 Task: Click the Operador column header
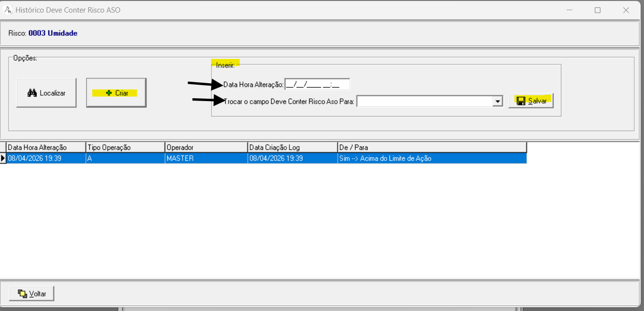206,147
